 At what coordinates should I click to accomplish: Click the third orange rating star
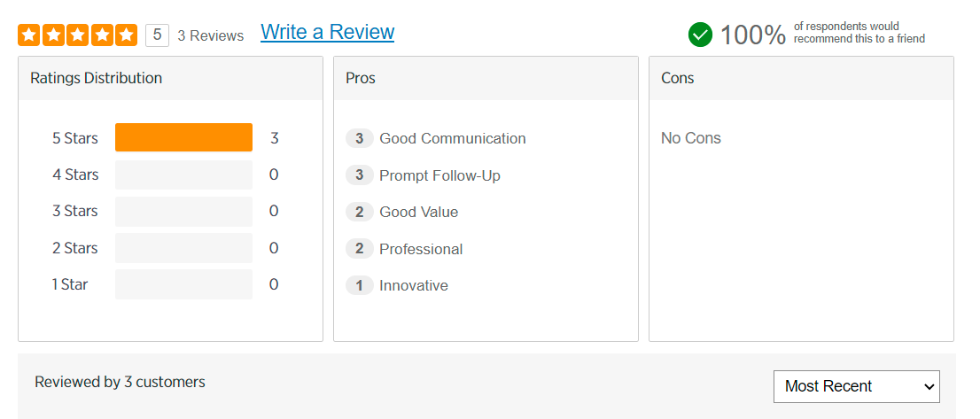coord(78,35)
